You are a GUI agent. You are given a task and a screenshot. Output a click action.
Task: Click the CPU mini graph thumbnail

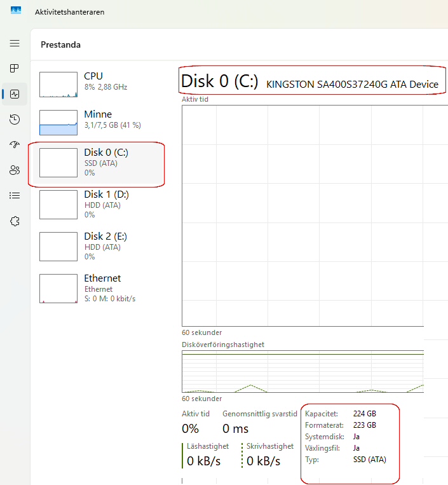pos(58,85)
